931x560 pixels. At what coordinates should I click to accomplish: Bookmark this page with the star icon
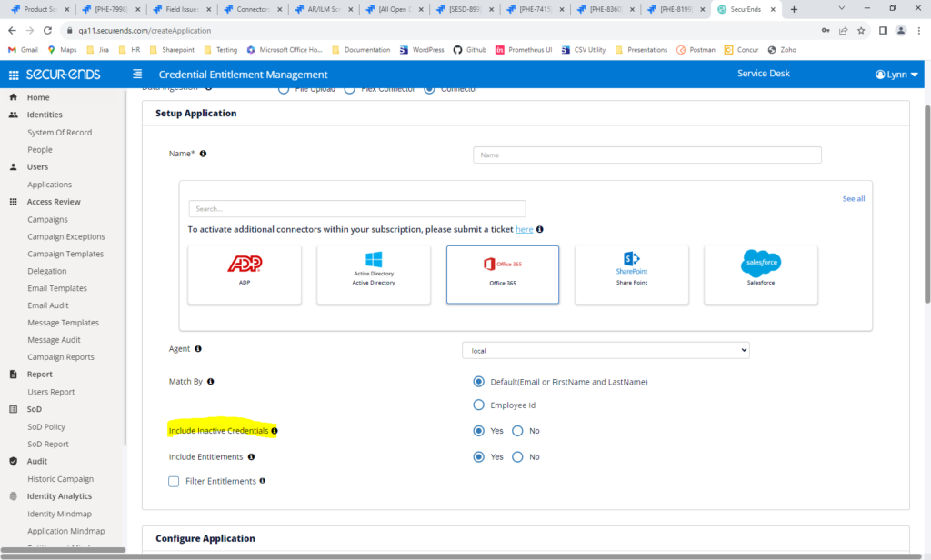coord(861,31)
